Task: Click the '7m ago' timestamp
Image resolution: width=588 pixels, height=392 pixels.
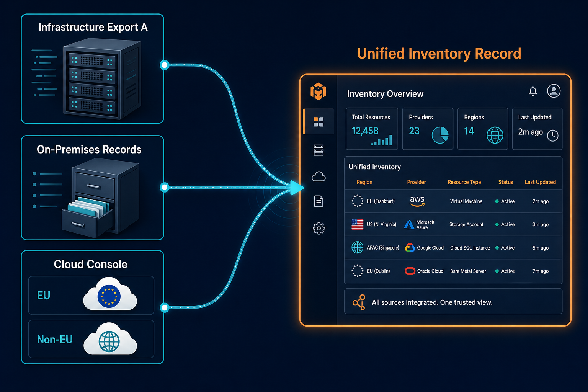Action: pos(541,271)
